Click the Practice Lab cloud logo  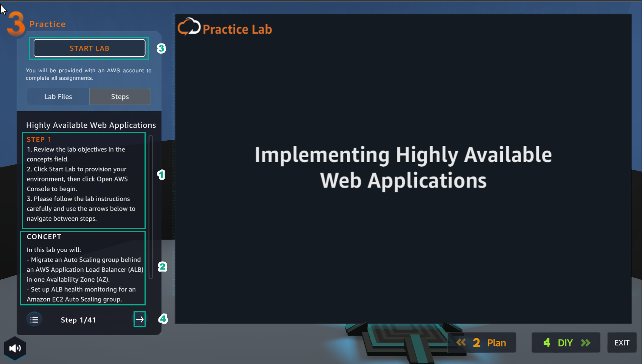189,27
